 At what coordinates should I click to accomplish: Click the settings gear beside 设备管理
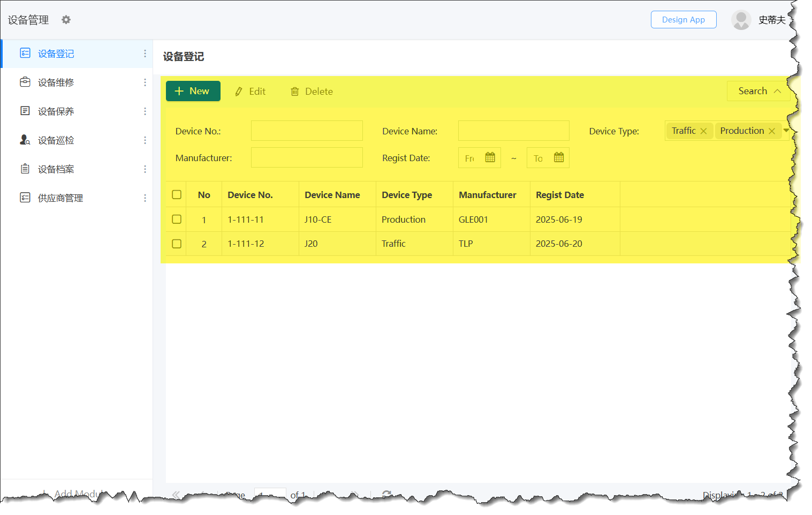66,20
